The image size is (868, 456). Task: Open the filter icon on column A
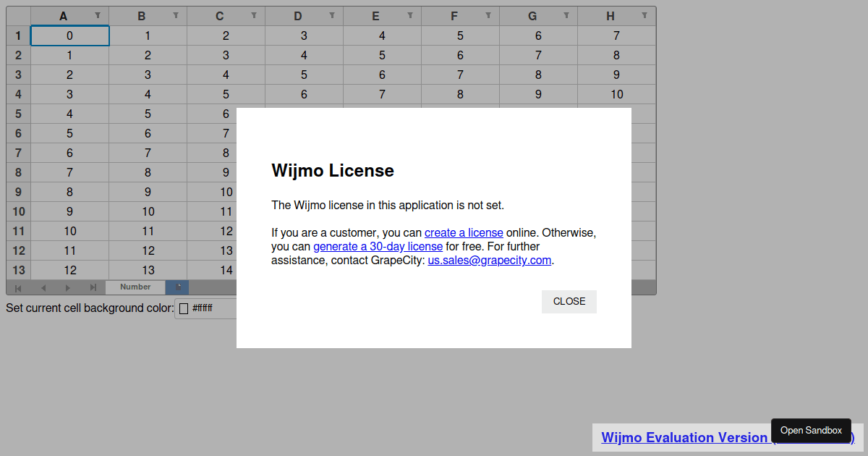(x=98, y=16)
